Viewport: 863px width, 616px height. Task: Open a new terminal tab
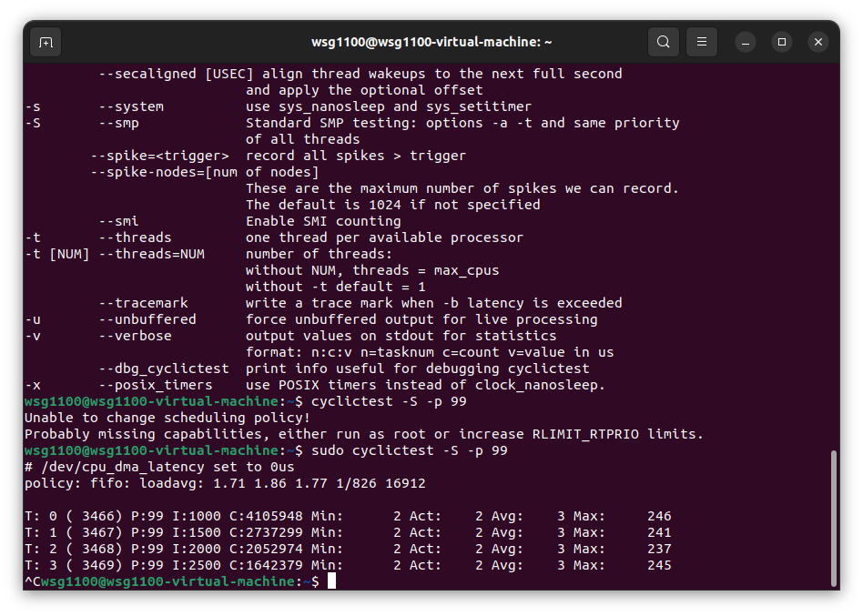point(46,42)
